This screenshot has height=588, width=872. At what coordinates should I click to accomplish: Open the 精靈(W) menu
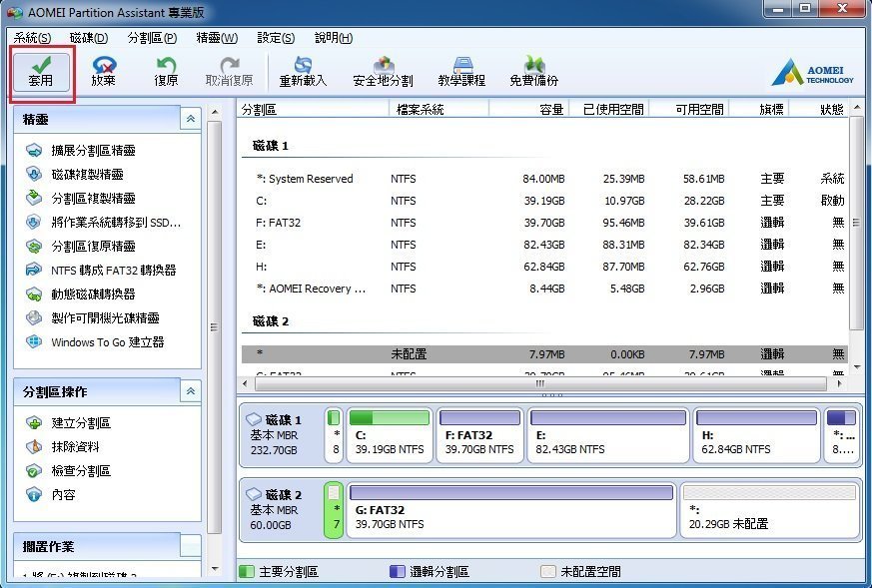point(217,38)
